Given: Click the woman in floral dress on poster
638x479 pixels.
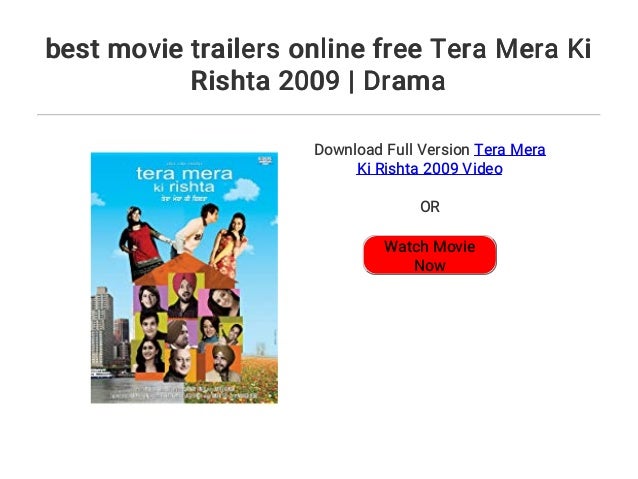Looking at the screenshot, I should point(229,245).
